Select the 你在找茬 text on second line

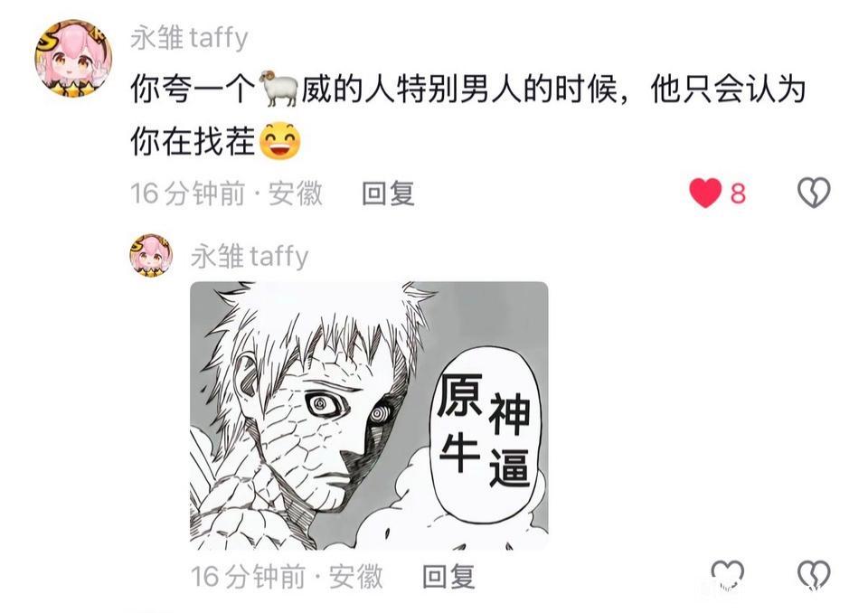tap(193, 141)
